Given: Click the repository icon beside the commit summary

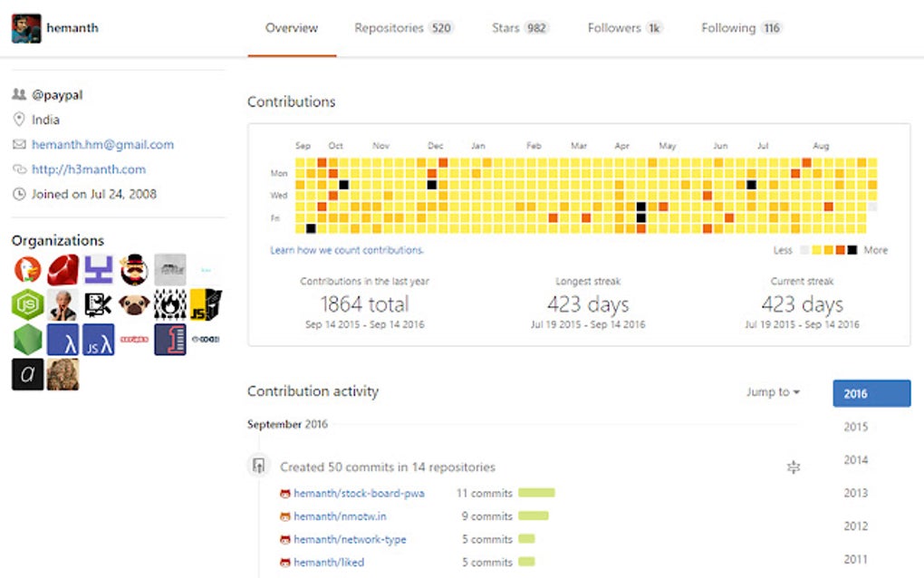Looking at the screenshot, I should (x=259, y=465).
